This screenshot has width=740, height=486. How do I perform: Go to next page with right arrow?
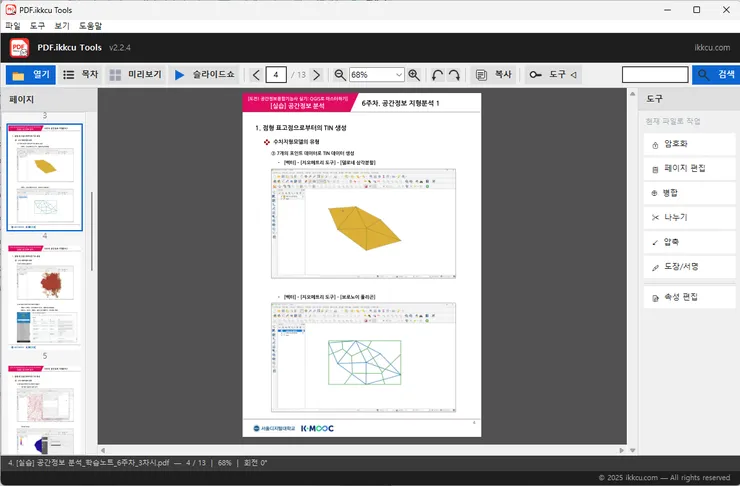pos(317,75)
